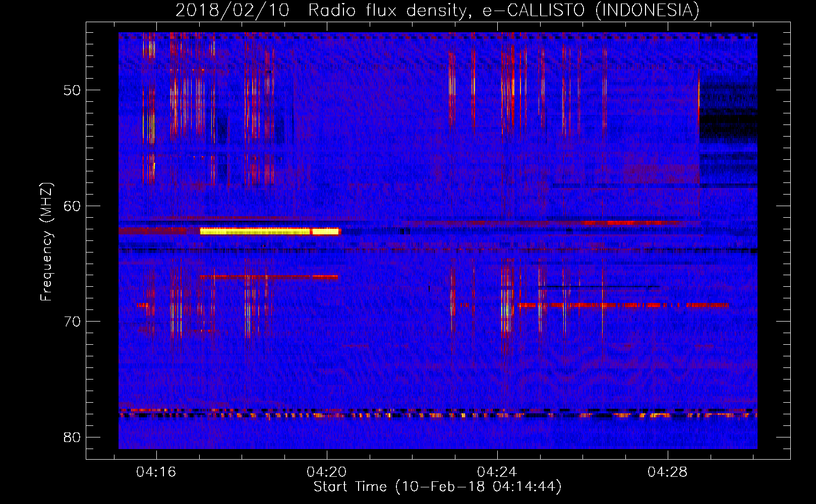The width and height of the screenshot is (816, 504).
Task: Click the "04:16" time tick label
Action: point(156,472)
